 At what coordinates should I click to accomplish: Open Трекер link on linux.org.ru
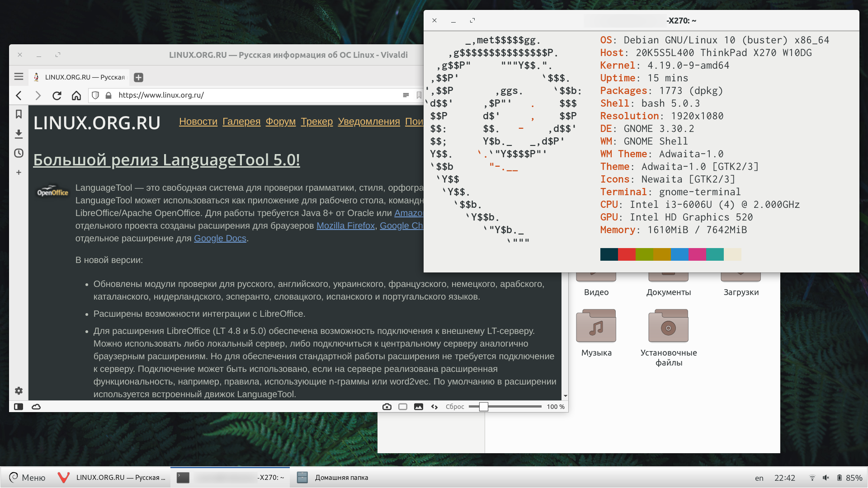(x=317, y=122)
